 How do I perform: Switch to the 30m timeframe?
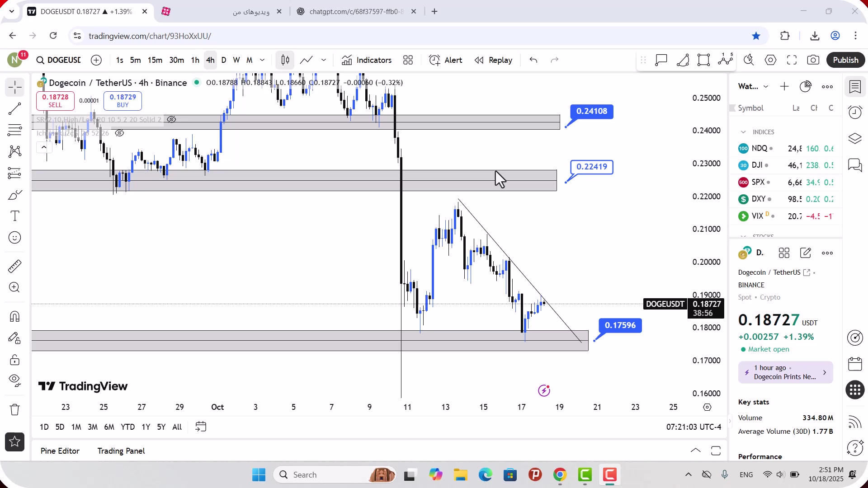176,60
